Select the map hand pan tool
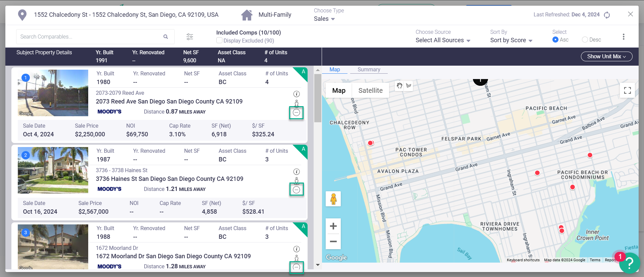The image size is (644, 277). (x=399, y=86)
